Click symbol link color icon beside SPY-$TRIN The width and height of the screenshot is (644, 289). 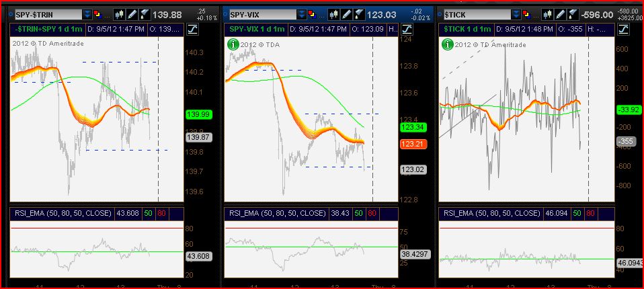coord(97,15)
